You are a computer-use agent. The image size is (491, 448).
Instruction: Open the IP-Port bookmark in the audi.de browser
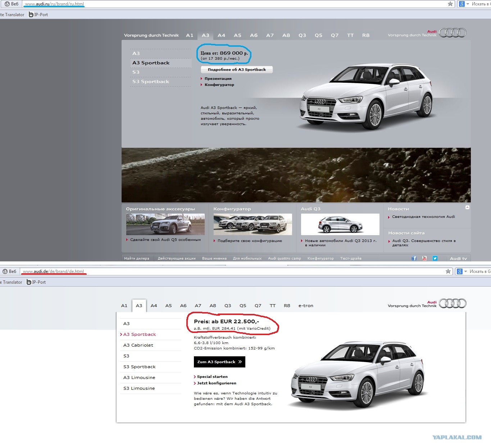tap(36, 282)
